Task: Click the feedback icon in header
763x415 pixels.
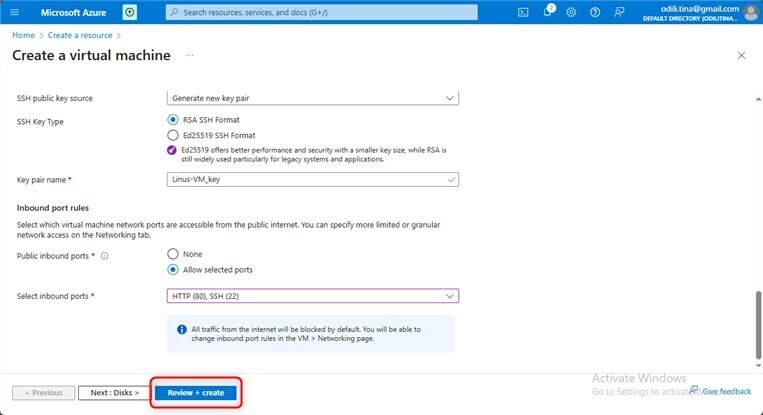Action: coord(619,12)
